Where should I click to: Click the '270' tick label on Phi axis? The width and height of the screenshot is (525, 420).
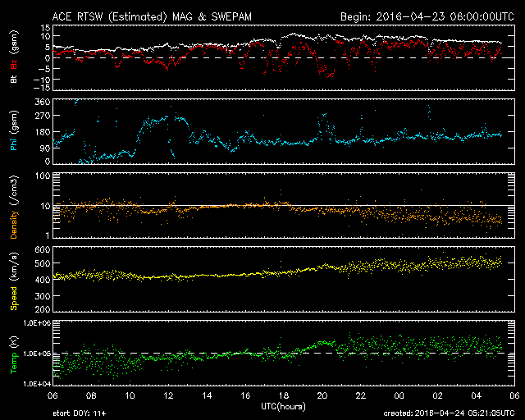[43, 116]
